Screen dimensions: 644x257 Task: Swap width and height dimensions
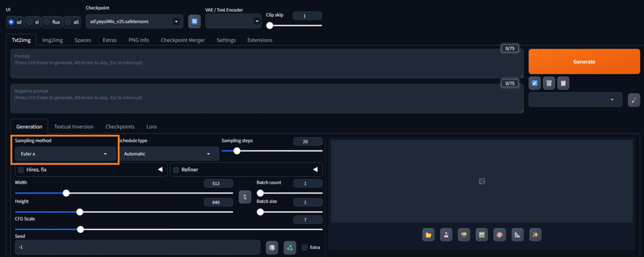[x=245, y=197]
